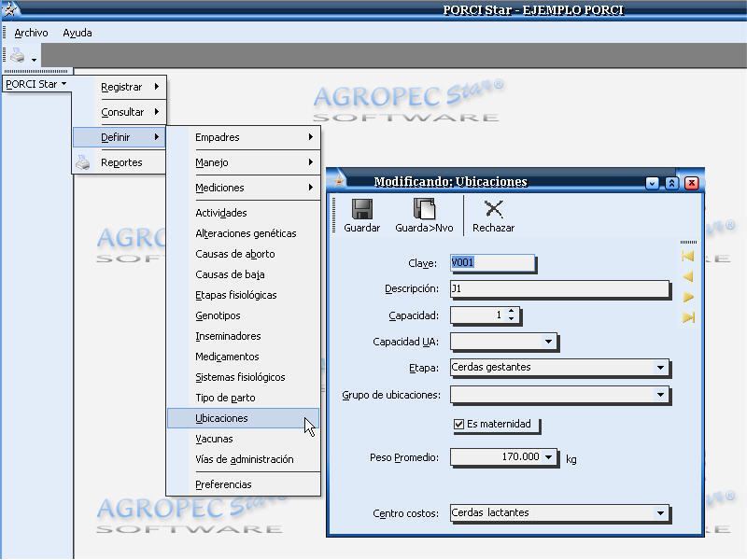Increase Capacidad with the up spinner arrow
This screenshot has width=747, height=560.
[x=511, y=311]
